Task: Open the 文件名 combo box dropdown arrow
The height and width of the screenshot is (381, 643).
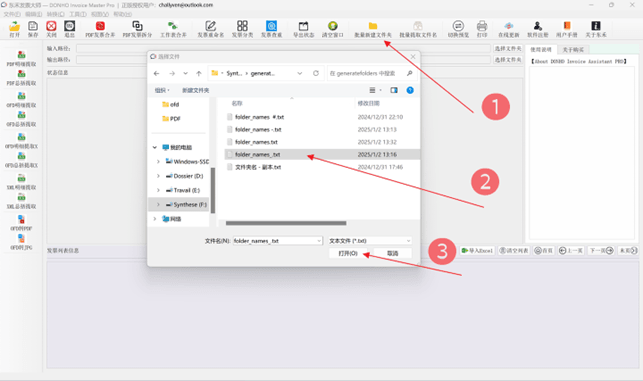Action: point(319,241)
